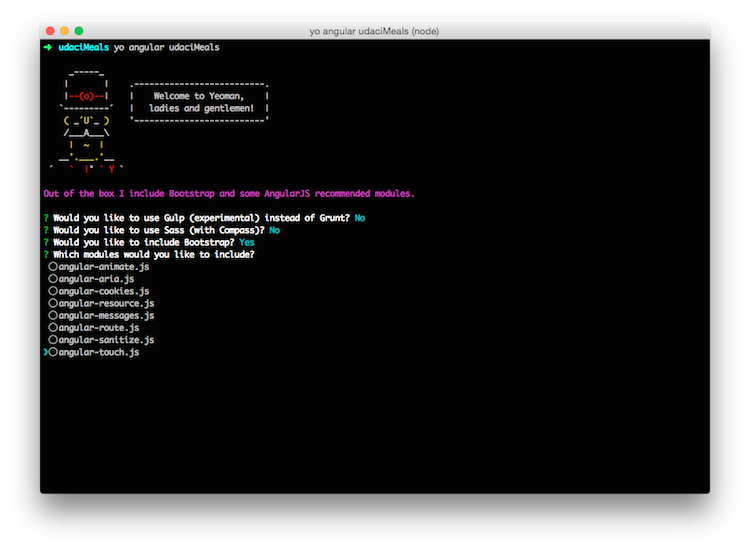The width and height of the screenshot is (750, 551).
Task: Close the terminal window with red button
Action: (x=49, y=32)
